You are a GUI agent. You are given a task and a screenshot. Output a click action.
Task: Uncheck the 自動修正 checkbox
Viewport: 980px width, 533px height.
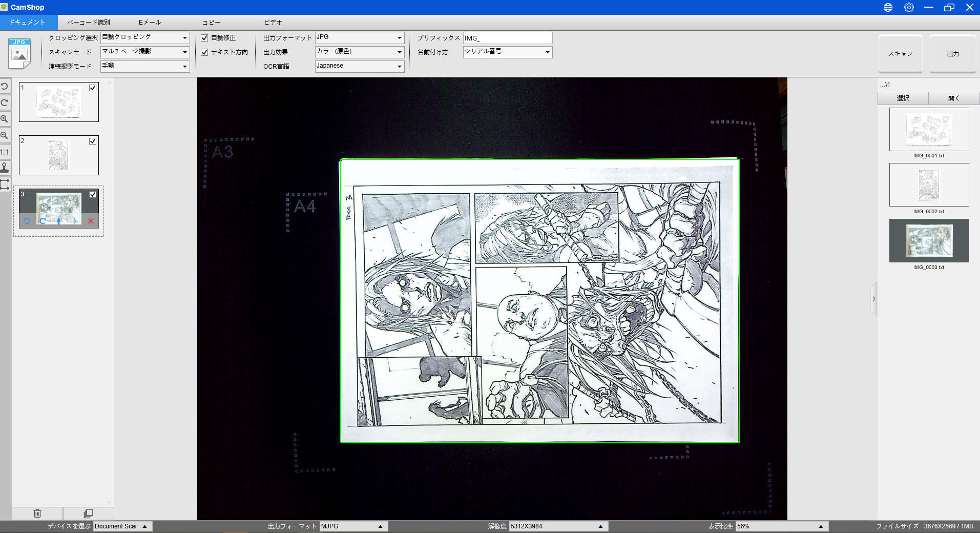204,38
